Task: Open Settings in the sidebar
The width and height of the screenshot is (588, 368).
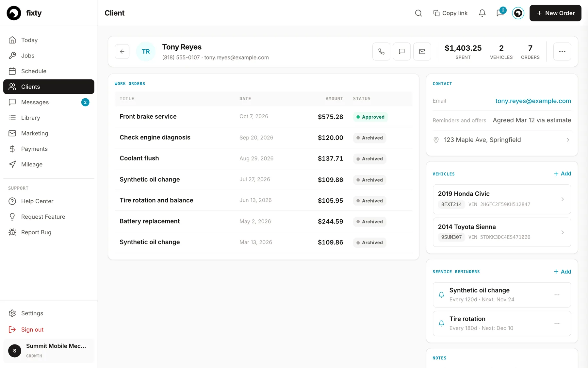Action: coord(49,313)
